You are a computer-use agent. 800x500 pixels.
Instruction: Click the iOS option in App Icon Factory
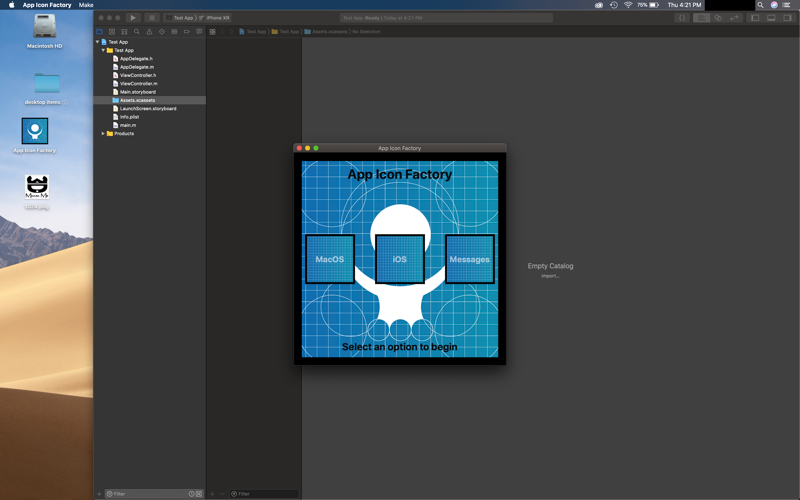pyautogui.click(x=399, y=259)
